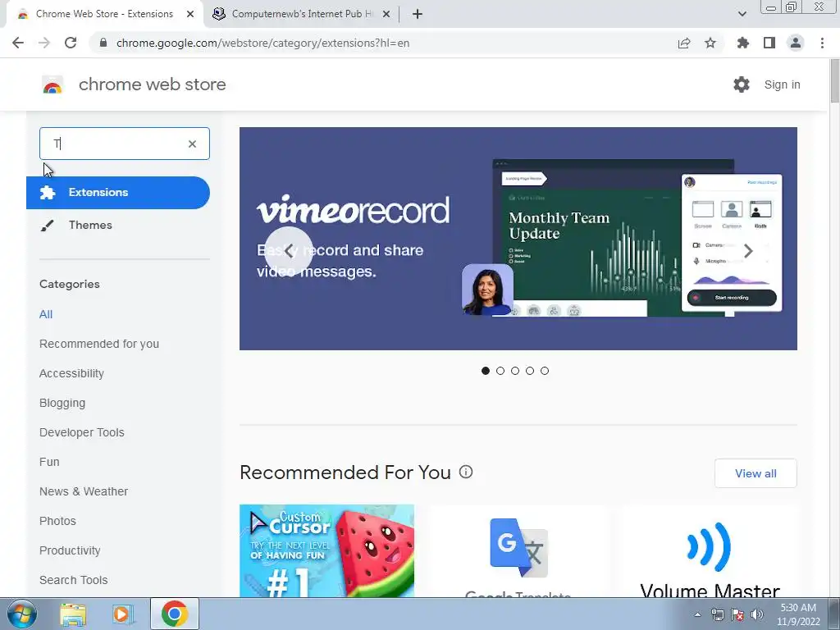
Task: Click the address bar URL
Action: tap(263, 43)
